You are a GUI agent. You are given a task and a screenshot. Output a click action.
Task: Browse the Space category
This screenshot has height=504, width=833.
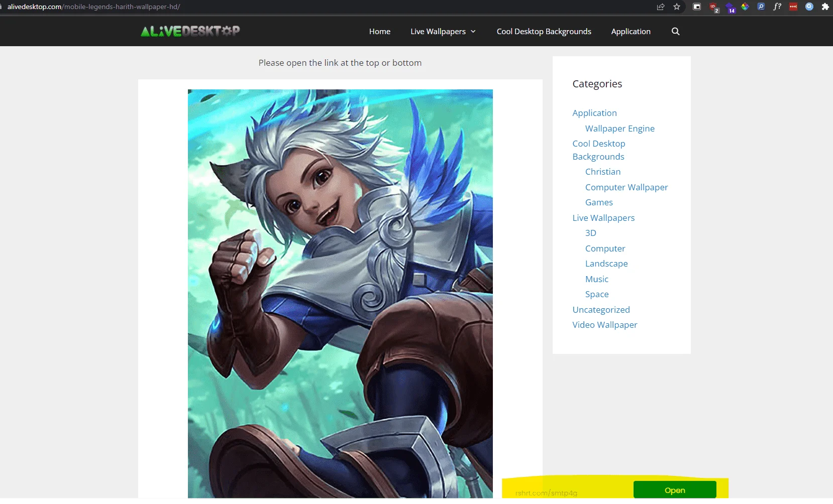tap(597, 294)
